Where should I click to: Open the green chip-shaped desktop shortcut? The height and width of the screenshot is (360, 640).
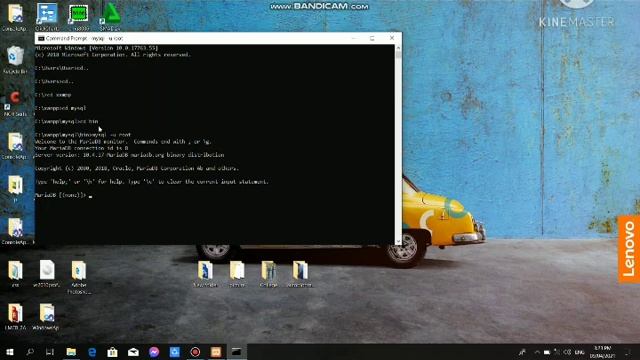[x=79, y=16]
